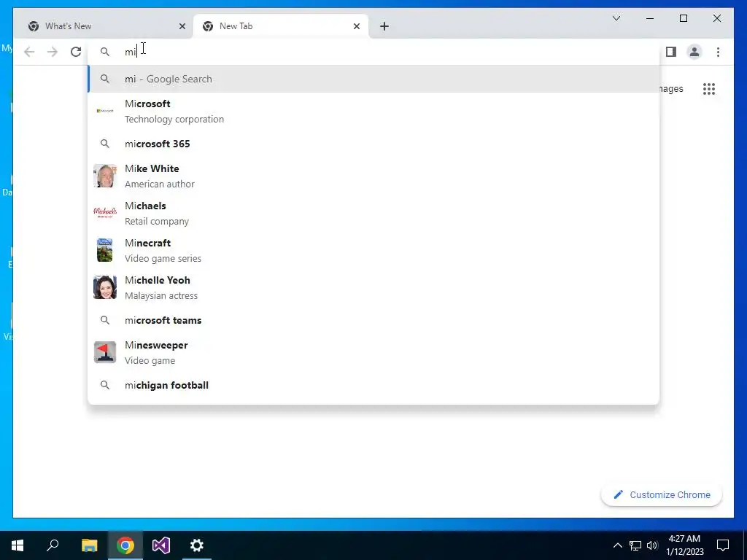The image size is (747, 560).
Task: Open the profile avatar button
Action: pos(694,52)
